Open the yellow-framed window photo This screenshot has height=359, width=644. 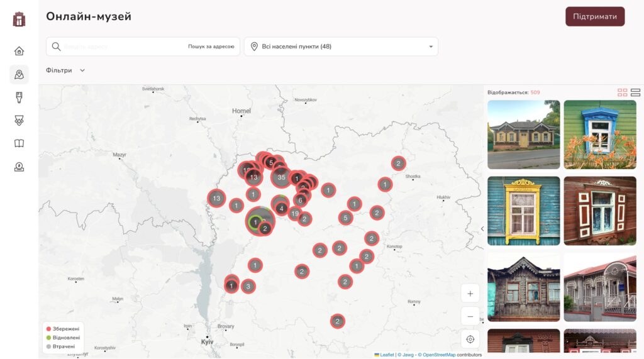(x=523, y=211)
